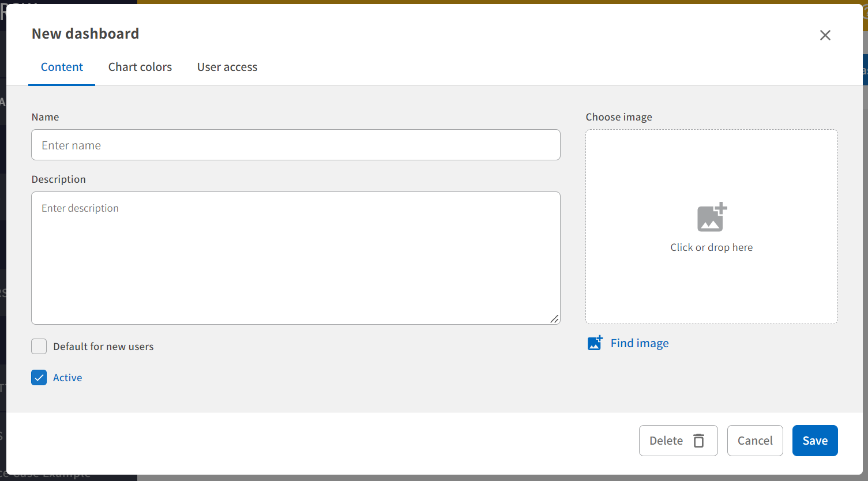The image size is (868, 481).
Task: Focus the Enter name input field
Action: tap(295, 145)
